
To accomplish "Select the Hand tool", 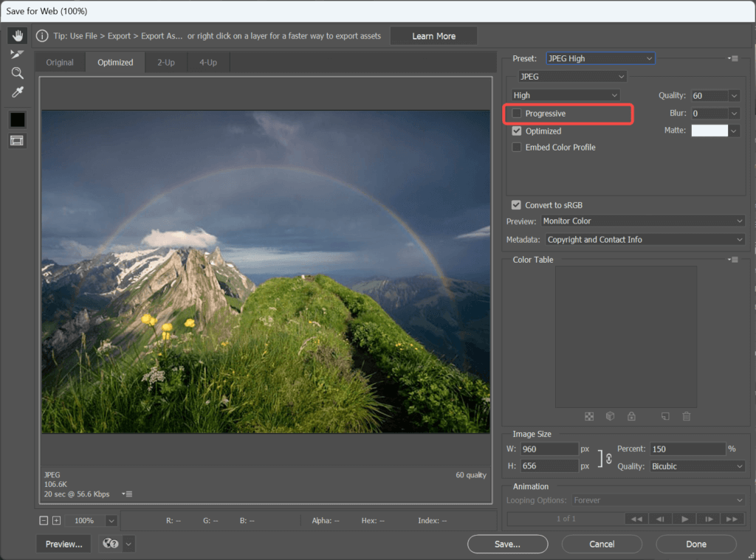I will coord(18,35).
